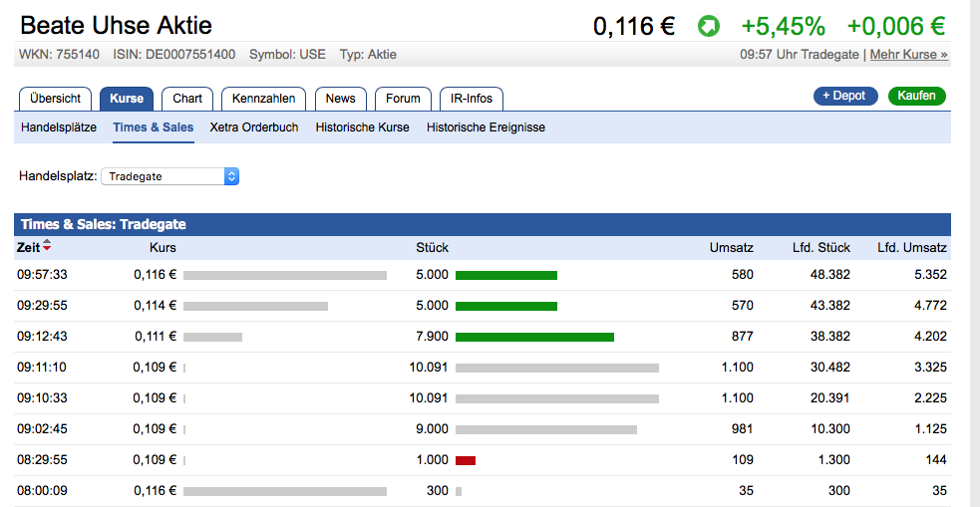Viewport: 980px width, 507px height.
Task: Open Historische Kurse sub-navigation link
Action: pos(363,127)
